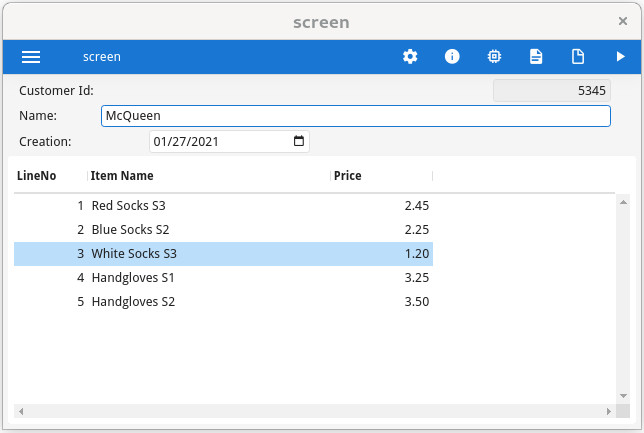Viewport: 644px width, 433px height.
Task: Click the Customer Id label
Action: click(56, 90)
